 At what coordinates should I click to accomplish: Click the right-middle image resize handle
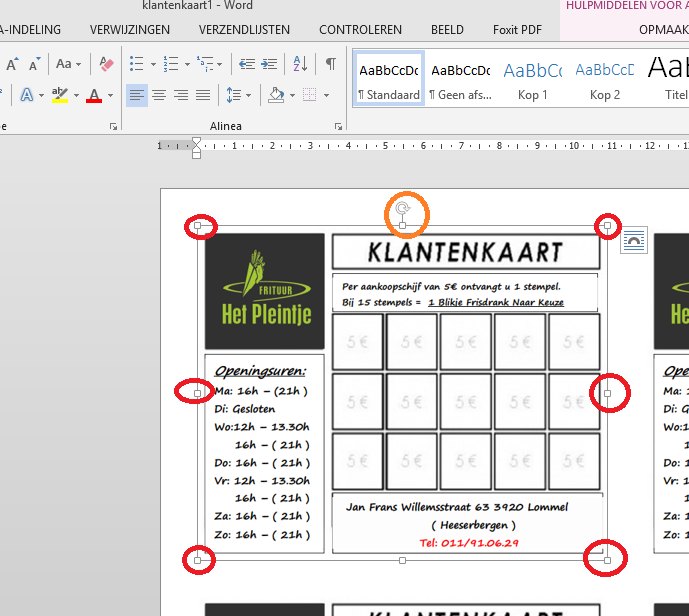607,393
